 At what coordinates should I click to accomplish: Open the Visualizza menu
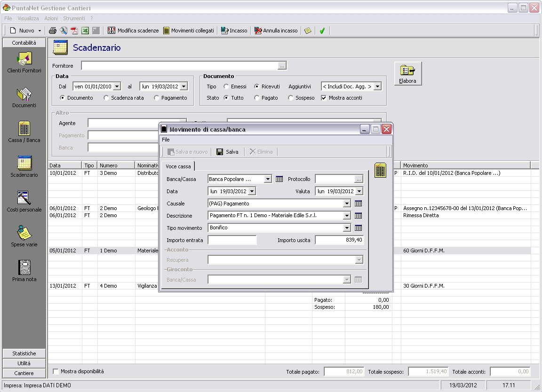coord(28,18)
